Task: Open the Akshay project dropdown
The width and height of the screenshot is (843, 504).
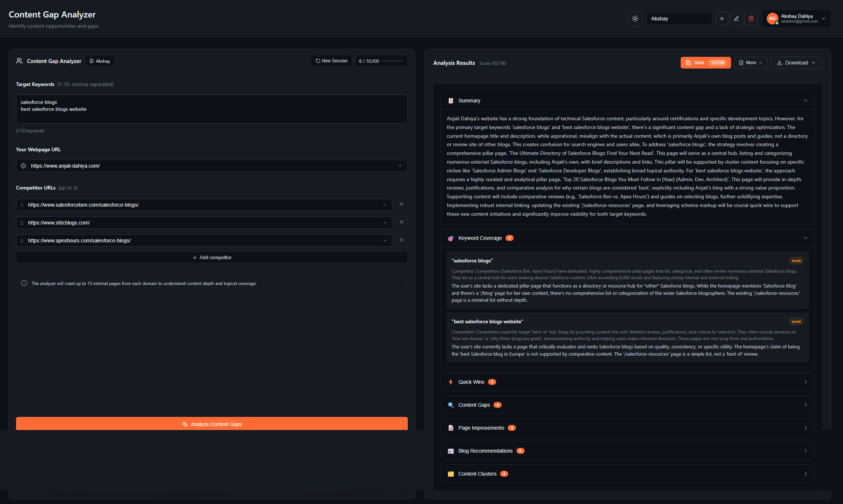Action: [679, 19]
